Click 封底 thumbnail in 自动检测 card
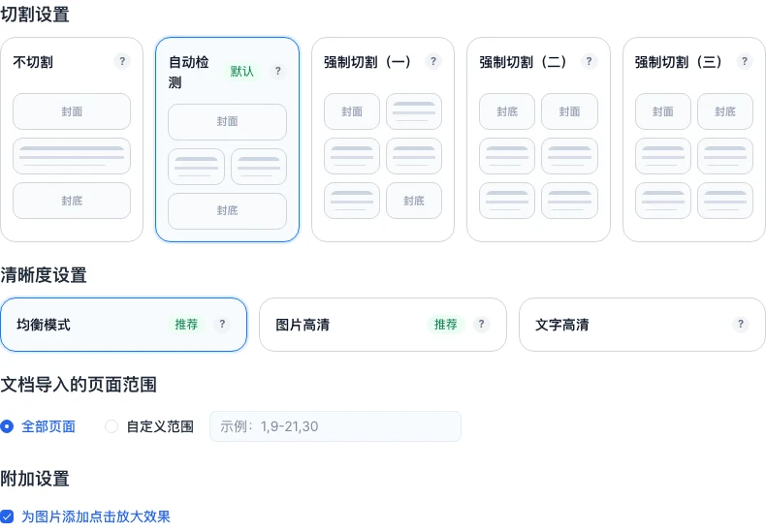766x532 pixels. click(x=227, y=211)
